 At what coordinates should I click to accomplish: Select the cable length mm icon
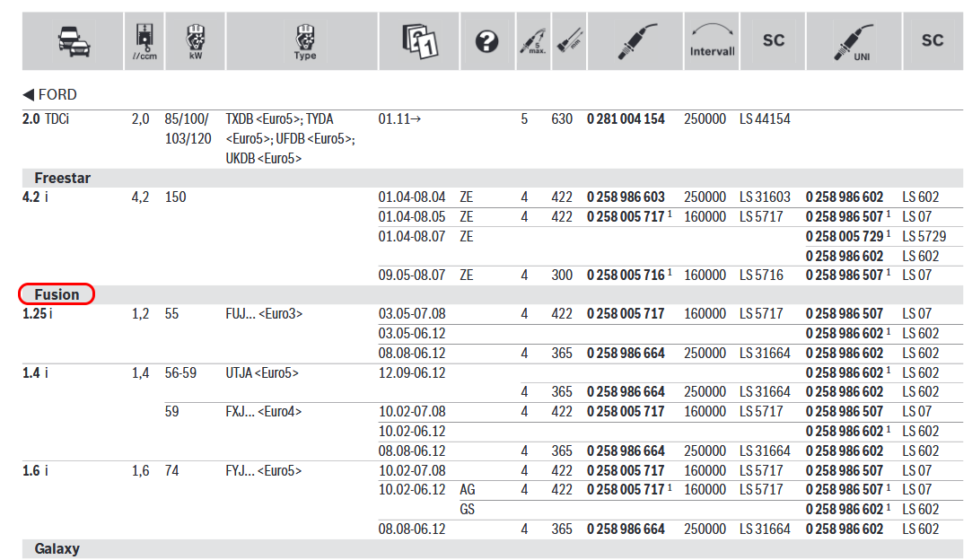coord(569,40)
